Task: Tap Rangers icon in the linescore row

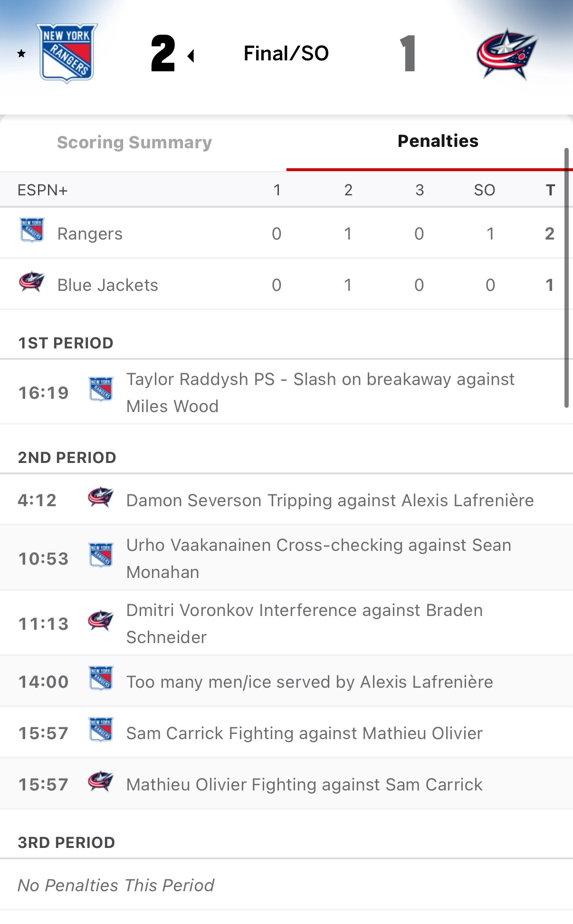Action: [32, 230]
